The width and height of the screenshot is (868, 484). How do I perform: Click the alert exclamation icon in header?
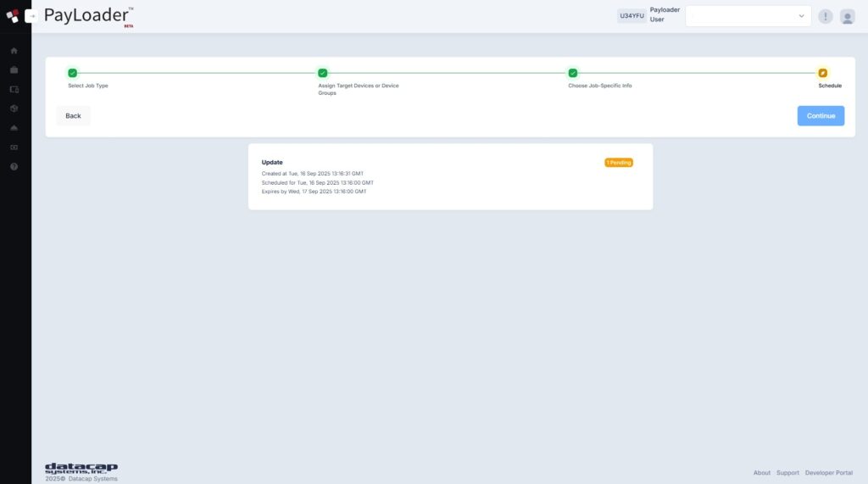coord(826,17)
